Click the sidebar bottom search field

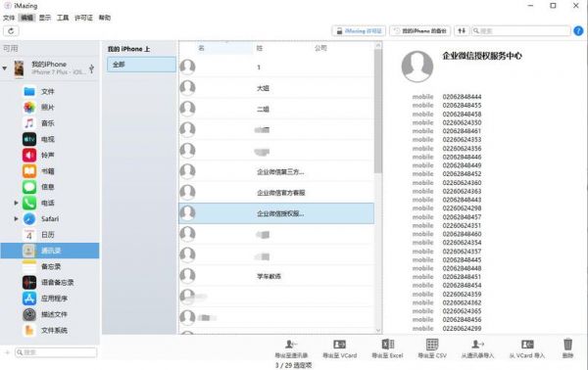click(x=56, y=352)
